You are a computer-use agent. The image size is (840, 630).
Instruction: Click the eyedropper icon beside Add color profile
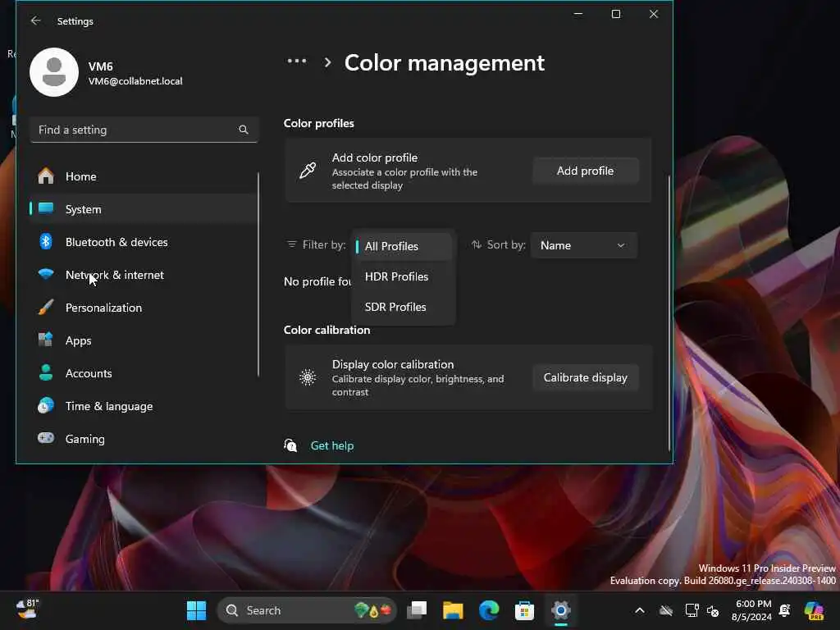(308, 171)
